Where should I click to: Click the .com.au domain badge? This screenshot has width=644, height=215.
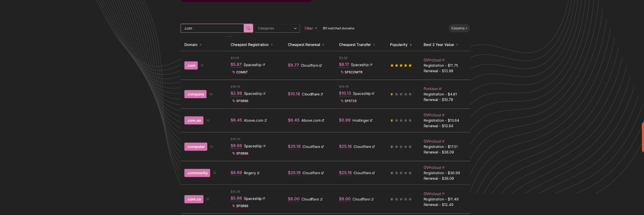pyautogui.click(x=194, y=120)
